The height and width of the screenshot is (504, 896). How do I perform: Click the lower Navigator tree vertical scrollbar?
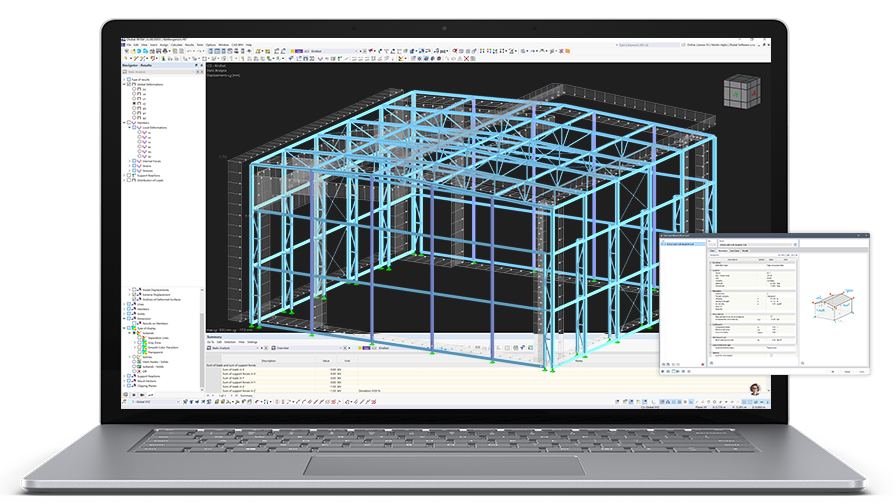tap(201, 351)
